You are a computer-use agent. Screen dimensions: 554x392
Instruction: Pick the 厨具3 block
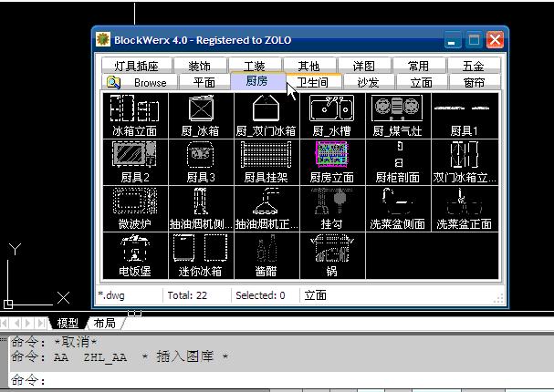click(201, 162)
